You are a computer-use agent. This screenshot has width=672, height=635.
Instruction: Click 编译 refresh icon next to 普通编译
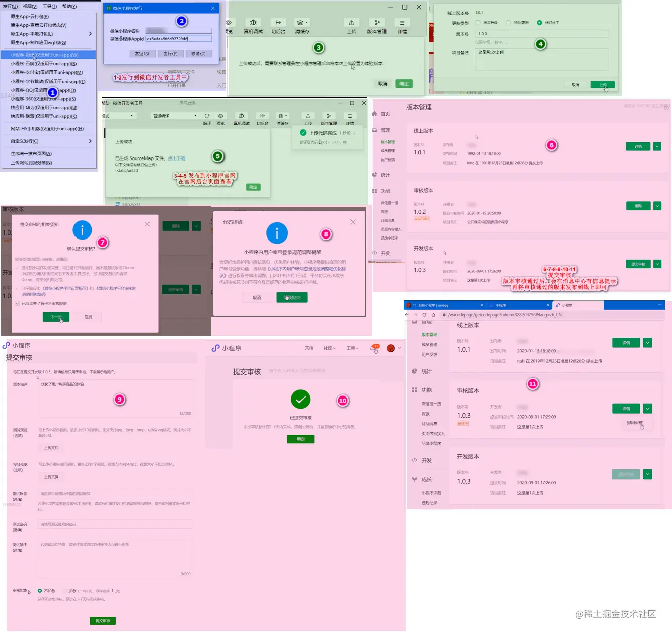(207, 116)
